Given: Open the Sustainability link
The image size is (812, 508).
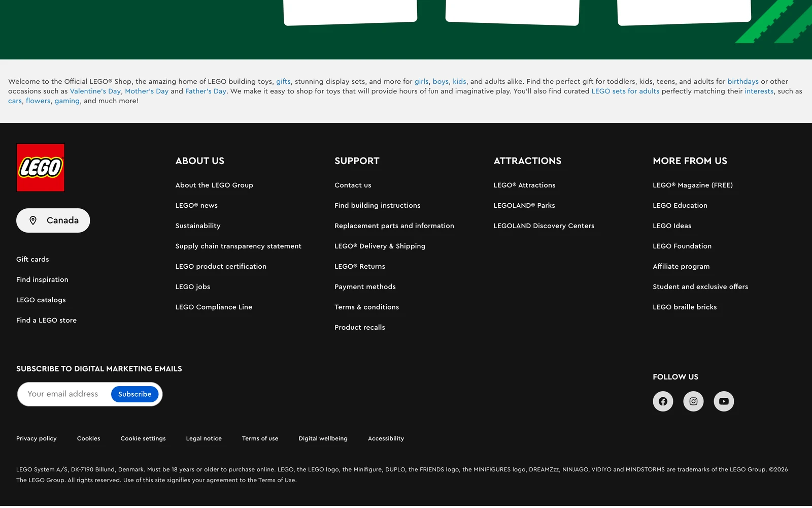Looking at the screenshot, I should click(x=198, y=226).
